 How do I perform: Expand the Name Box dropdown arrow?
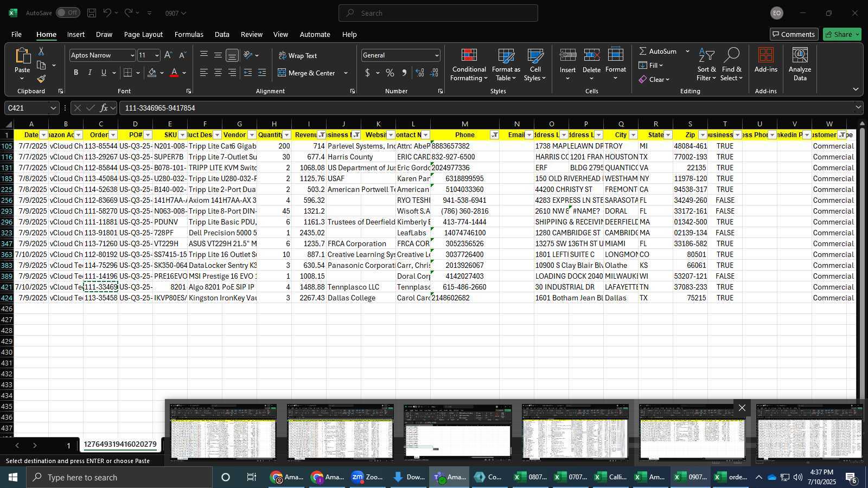(x=53, y=108)
